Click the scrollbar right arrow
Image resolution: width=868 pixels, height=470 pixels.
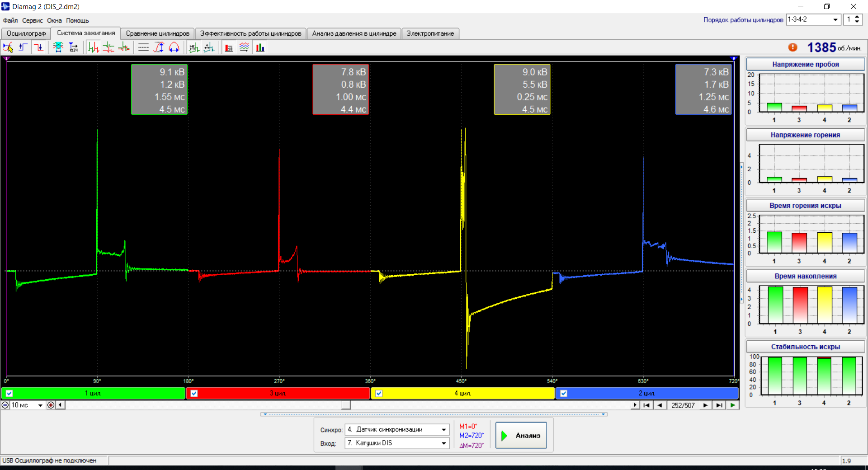pos(635,405)
